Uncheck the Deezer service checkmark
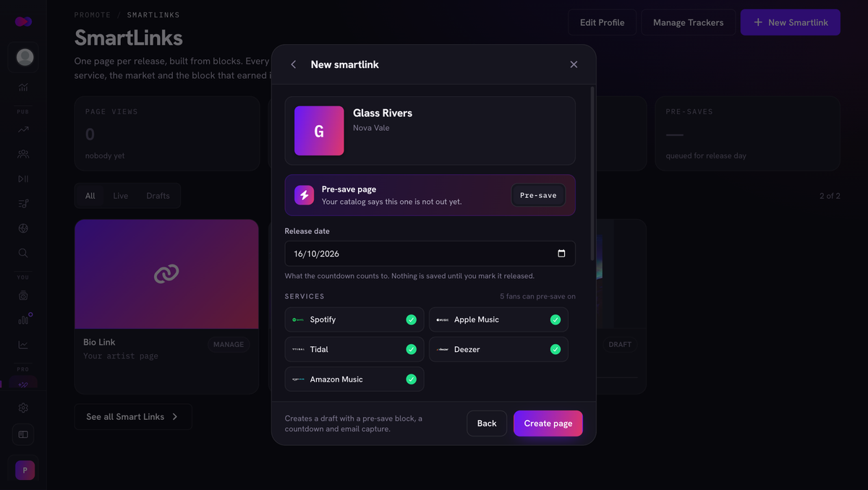The width and height of the screenshot is (868, 490). pyautogui.click(x=556, y=349)
